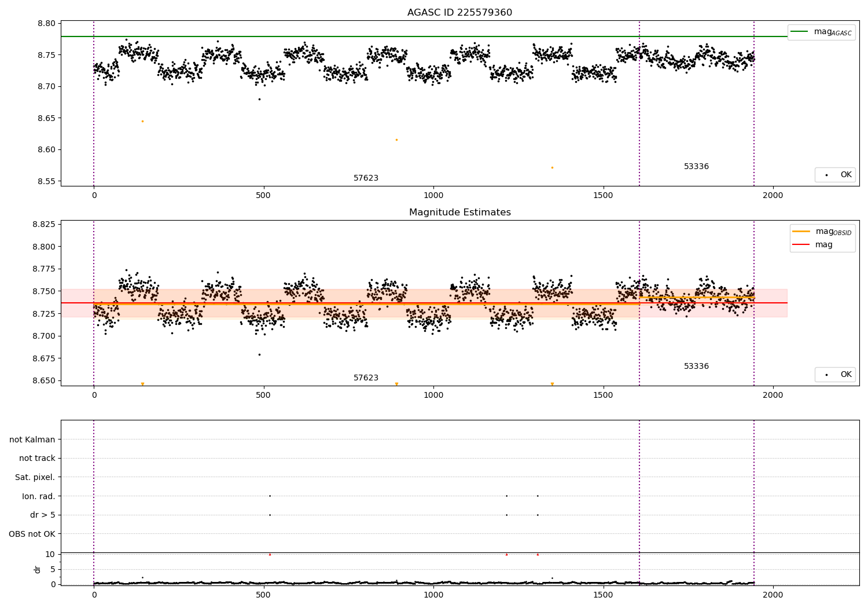Click the orange outlier near 8.615 in top plot
This screenshot has height=608, width=868.
pyautogui.click(x=396, y=140)
